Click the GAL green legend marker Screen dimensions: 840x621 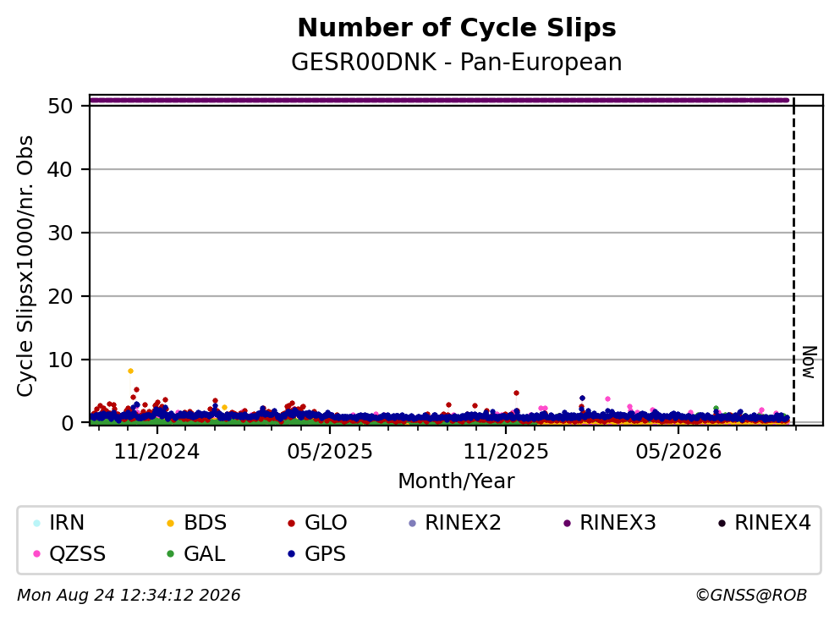(170, 554)
